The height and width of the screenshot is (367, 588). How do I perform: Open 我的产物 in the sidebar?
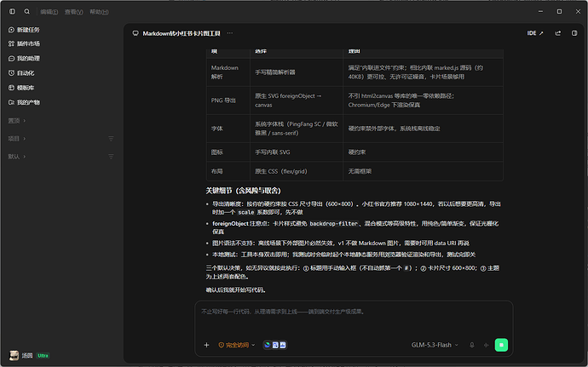click(x=24, y=102)
